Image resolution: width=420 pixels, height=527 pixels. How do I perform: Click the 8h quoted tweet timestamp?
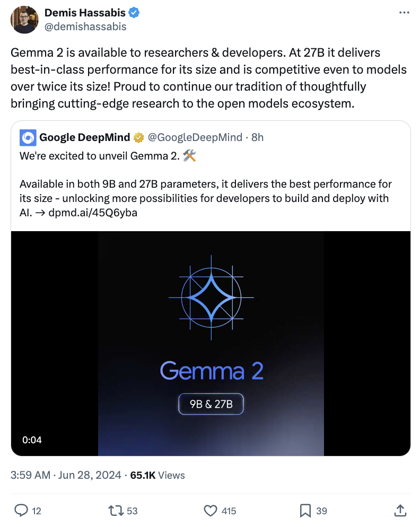[257, 137]
